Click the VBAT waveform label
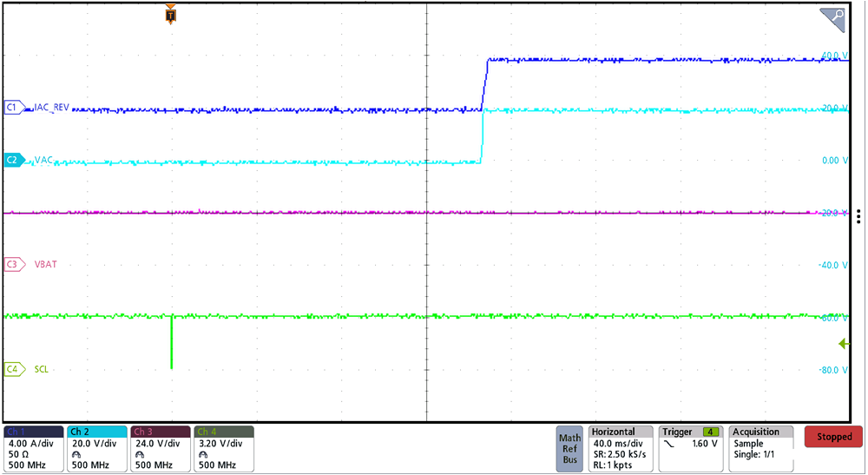 (46, 264)
